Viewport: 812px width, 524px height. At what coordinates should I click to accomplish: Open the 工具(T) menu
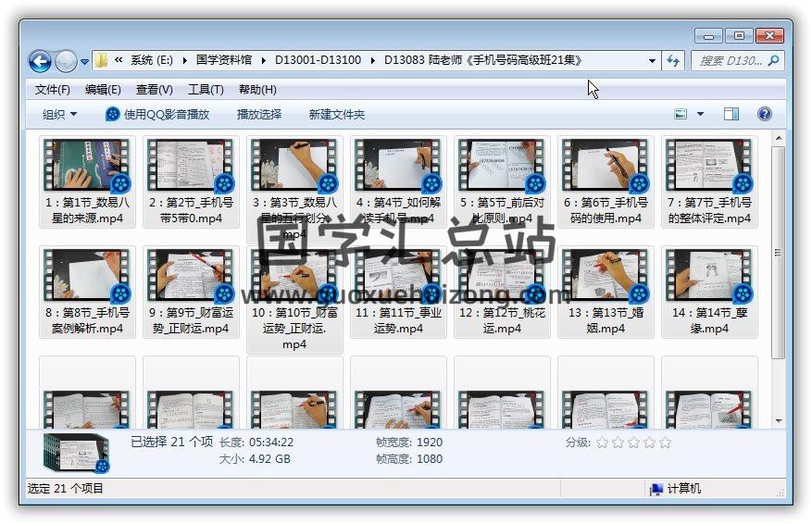point(206,90)
